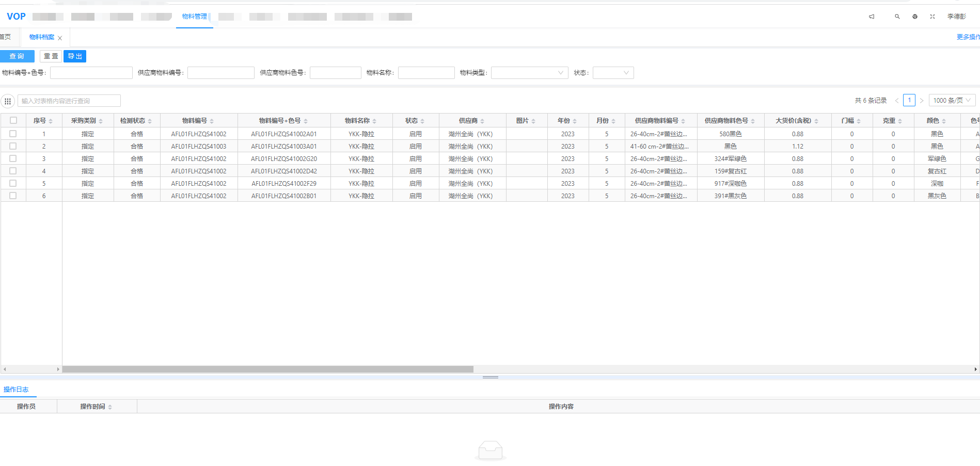Tick the checkbox for row 4

pos(13,171)
